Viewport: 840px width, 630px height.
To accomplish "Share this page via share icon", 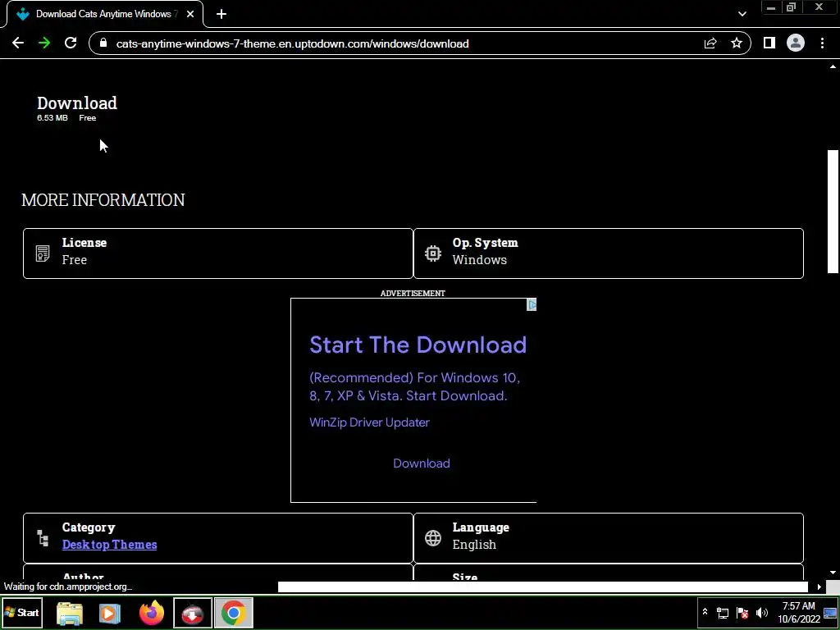I will [710, 43].
